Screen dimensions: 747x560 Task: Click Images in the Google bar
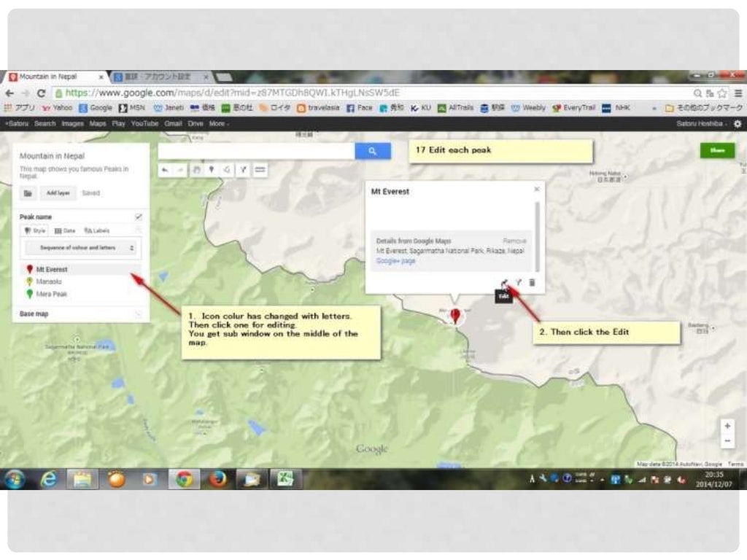72,124
